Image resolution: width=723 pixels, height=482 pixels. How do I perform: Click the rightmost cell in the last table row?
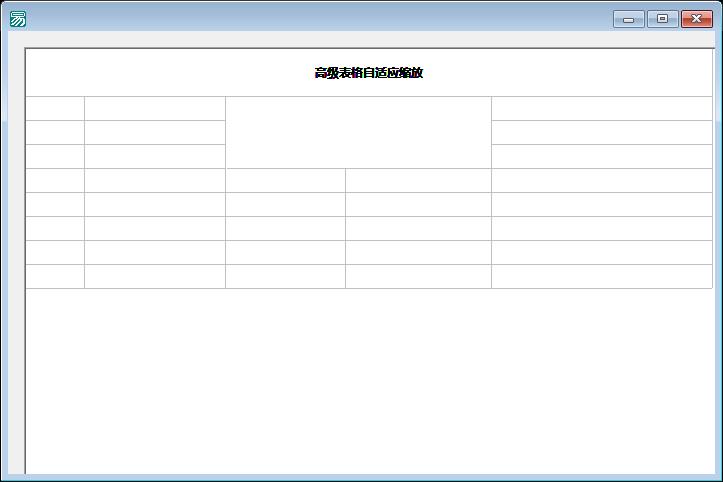[602, 276]
